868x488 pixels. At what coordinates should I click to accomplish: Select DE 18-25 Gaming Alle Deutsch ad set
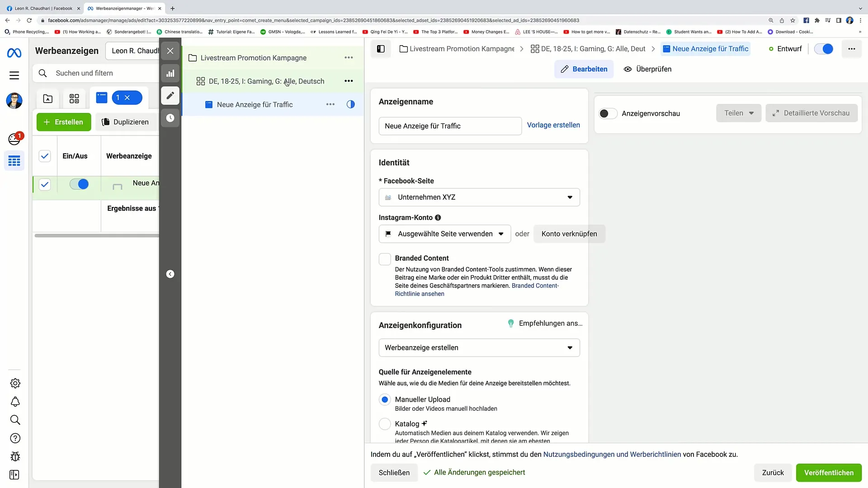[x=267, y=81]
